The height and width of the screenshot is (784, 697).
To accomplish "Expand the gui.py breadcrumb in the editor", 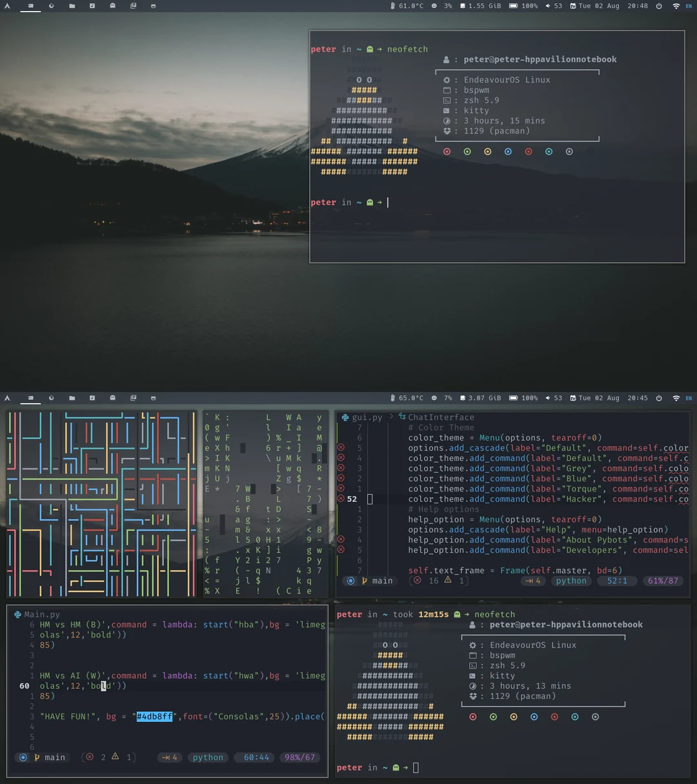I will click(361, 417).
